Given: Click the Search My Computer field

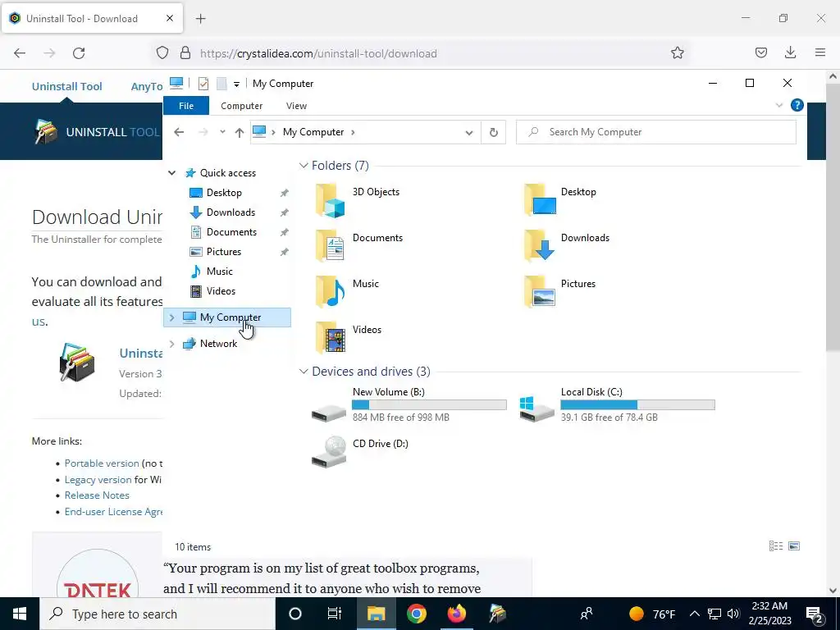Looking at the screenshot, I should point(655,132).
